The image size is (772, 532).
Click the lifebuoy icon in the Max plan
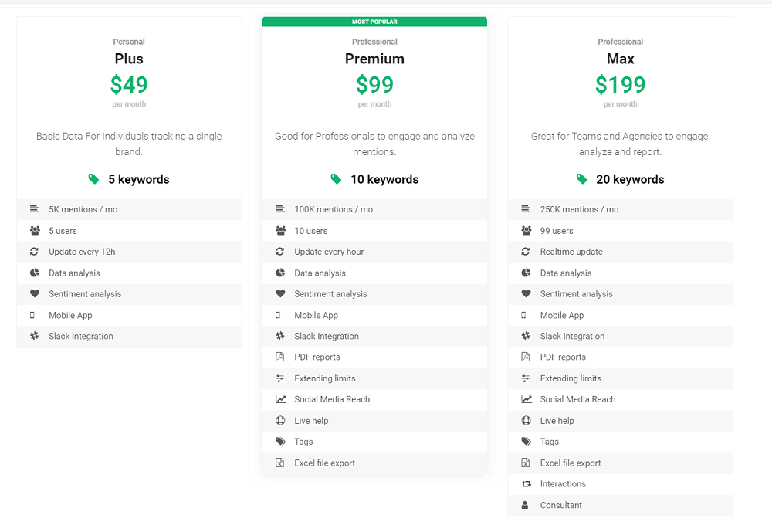526,420
